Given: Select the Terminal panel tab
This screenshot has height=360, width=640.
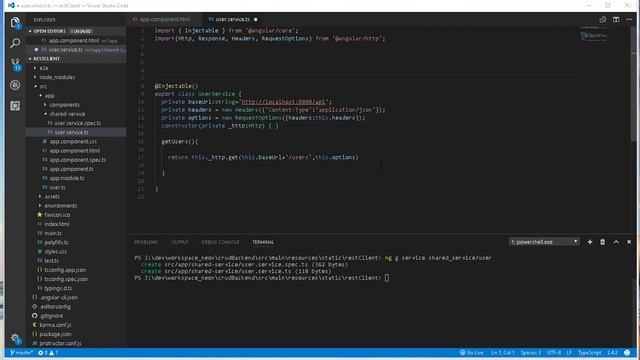Looking at the screenshot, I should (263, 242).
